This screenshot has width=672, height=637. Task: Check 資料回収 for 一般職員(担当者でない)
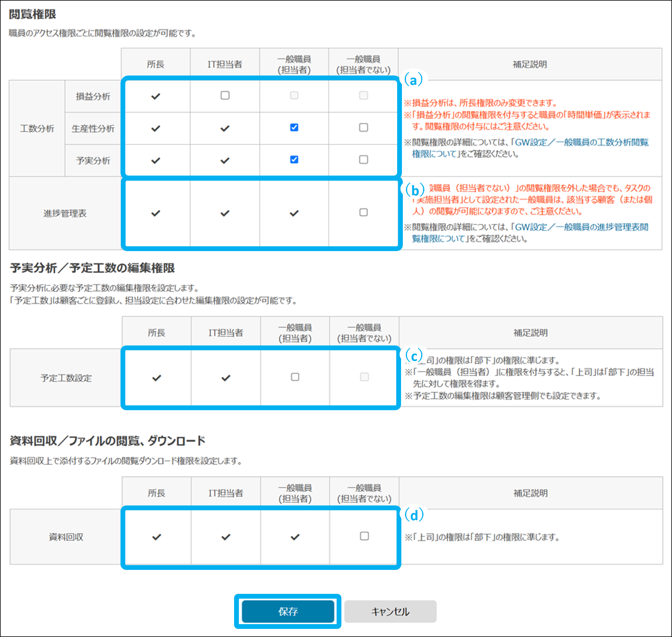tap(364, 536)
